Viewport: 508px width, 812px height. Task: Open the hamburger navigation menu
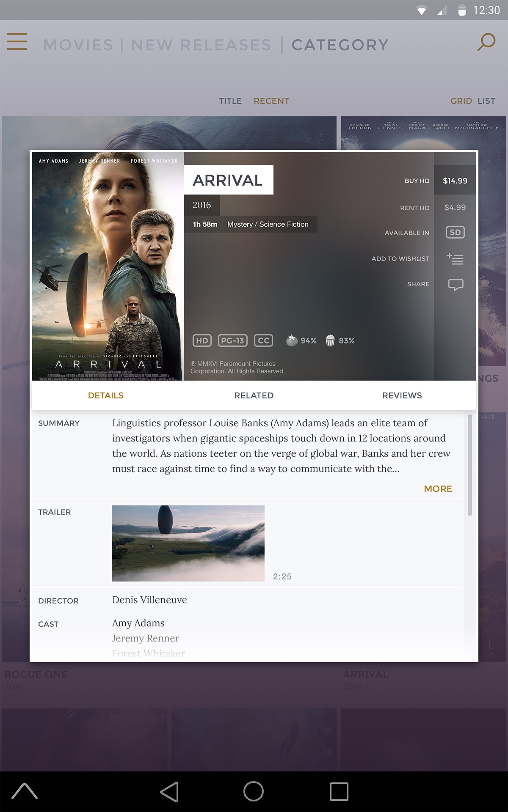tap(17, 41)
